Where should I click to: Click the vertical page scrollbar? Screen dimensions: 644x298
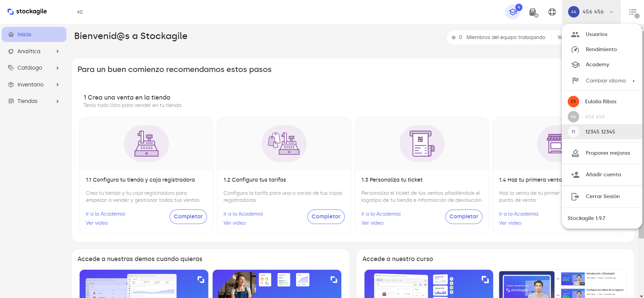641,135
